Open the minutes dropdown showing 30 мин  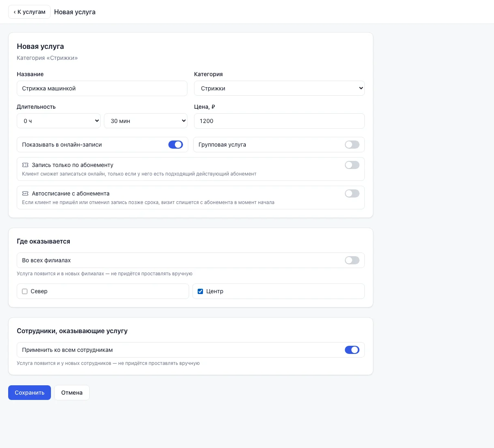(146, 121)
